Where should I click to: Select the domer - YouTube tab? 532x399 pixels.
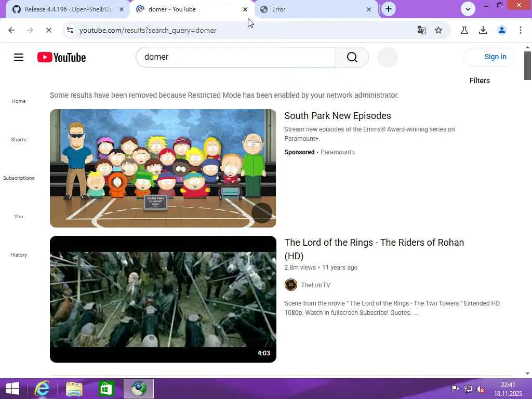(x=192, y=9)
